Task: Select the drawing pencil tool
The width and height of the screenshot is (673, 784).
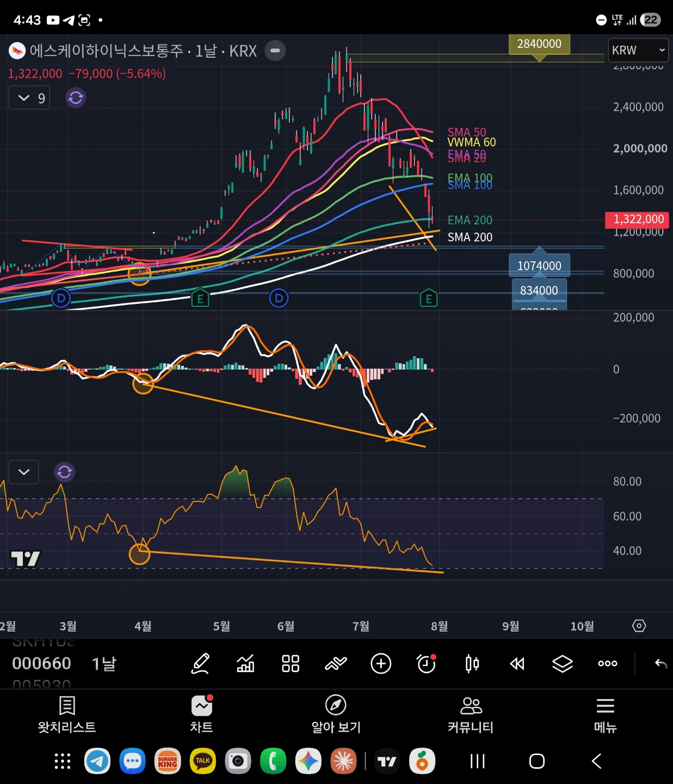Action: (200, 664)
